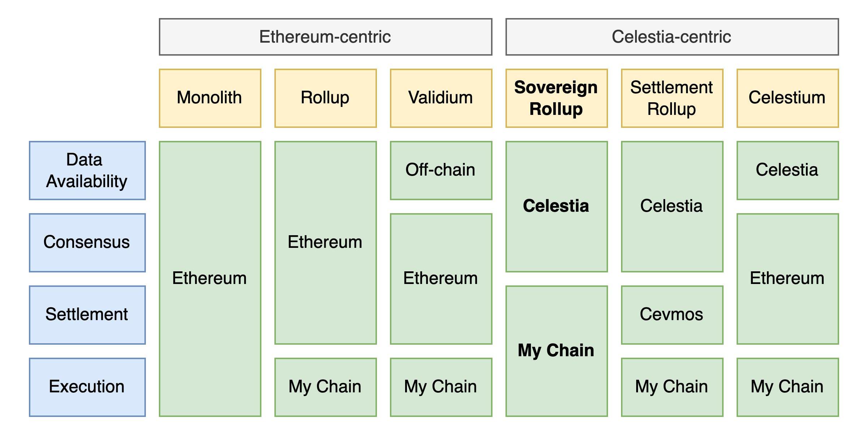Viewport: 868px width, 435px height.
Task: Select the Celestia box under Celestium
Action: tap(787, 170)
